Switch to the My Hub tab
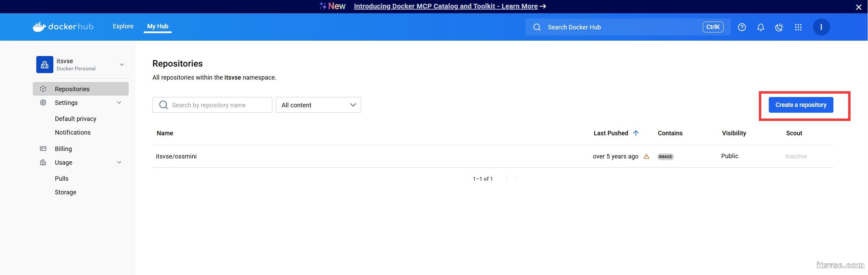Image resolution: width=868 pixels, height=275 pixels. click(158, 26)
